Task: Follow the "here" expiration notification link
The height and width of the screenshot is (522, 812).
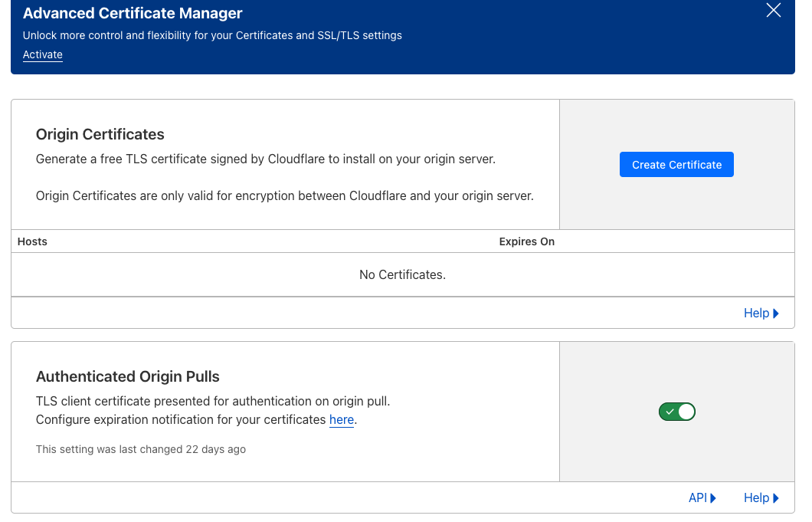Action: (342, 419)
